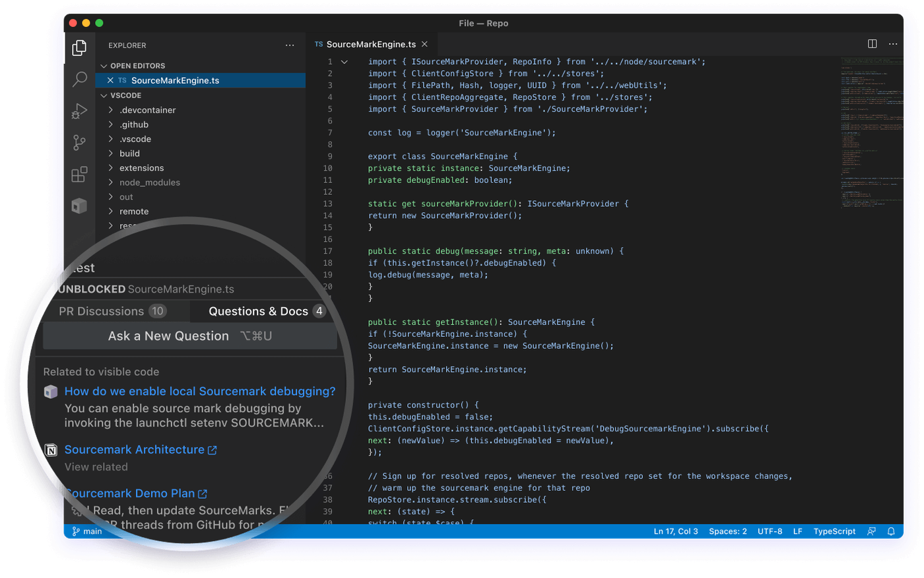This screenshot has height=578, width=924.
Task: Open 'How do we enable local Sourcemark debugging?' link
Action: (x=200, y=392)
